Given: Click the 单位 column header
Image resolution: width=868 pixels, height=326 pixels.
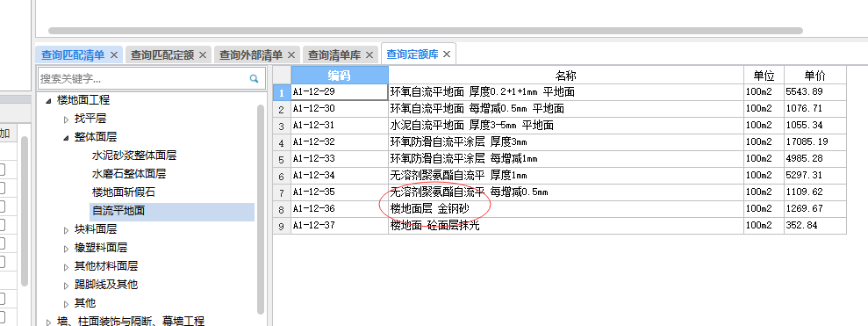Looking at the screenshot, I should coord(764,76).
